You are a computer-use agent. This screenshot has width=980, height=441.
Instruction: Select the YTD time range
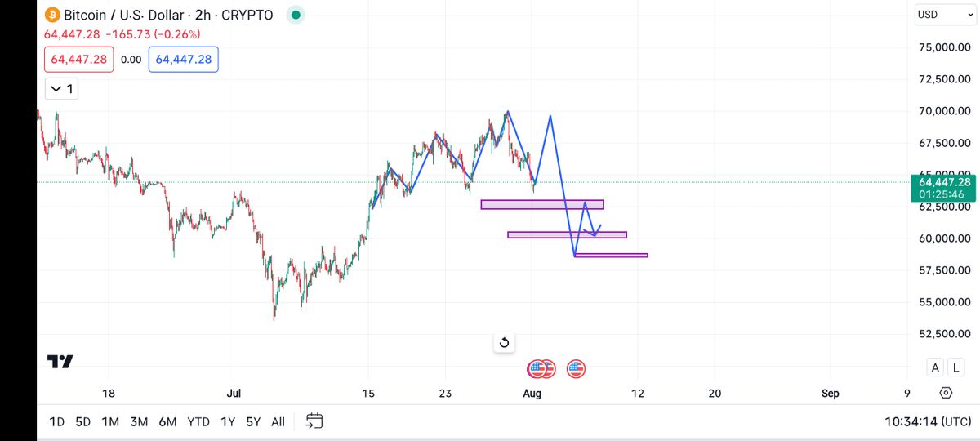198,421
